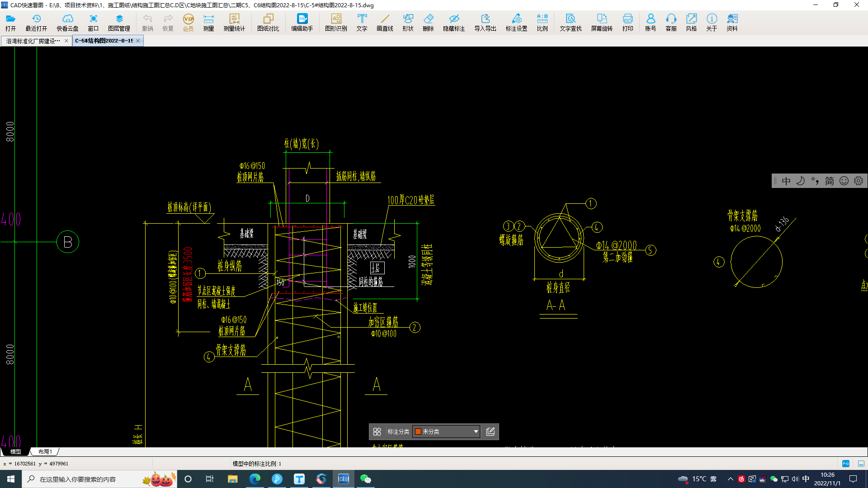Toggle IME punctuation mode
This screenshot has height=488, width=868.
point(815,181)
